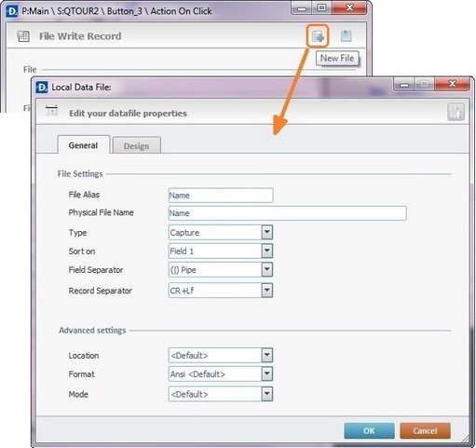Viewport: 476px width, 448px height.
Task: Switch to the Design tab
Action: (137, 145)
